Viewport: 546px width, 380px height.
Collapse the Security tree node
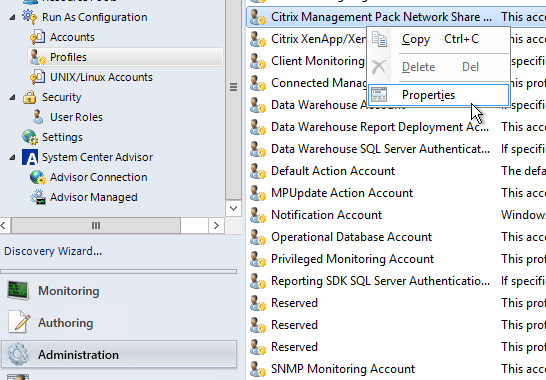[x=12, y=97]
